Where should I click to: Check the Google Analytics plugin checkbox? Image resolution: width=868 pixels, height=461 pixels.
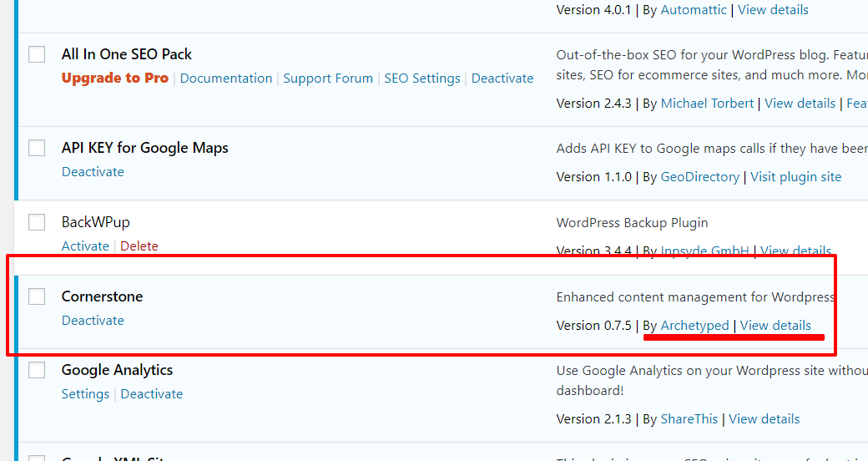[x=37, y=370]
